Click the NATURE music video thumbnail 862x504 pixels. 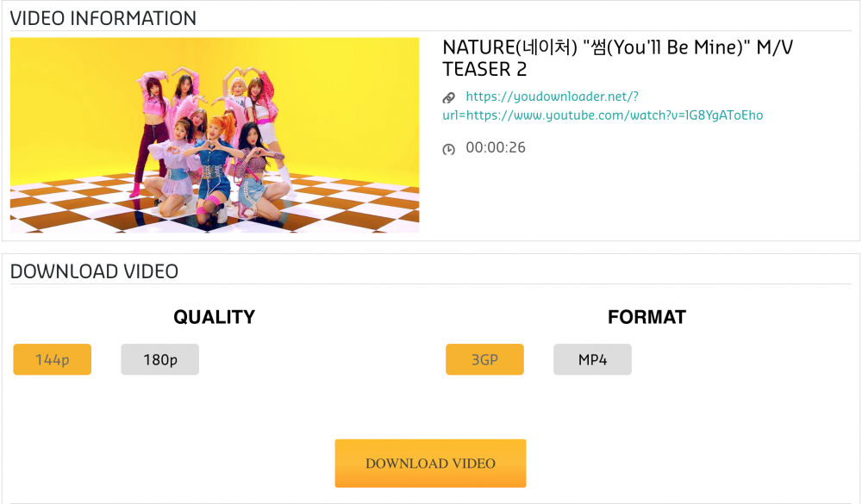pyautogui.click(x=215, y=135)
